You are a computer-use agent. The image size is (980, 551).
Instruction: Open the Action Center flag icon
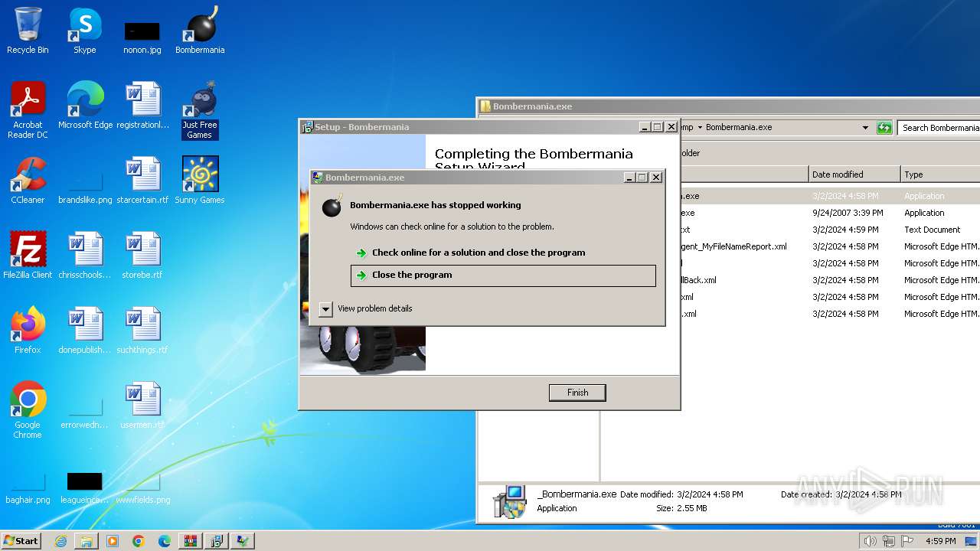(908, 541)
